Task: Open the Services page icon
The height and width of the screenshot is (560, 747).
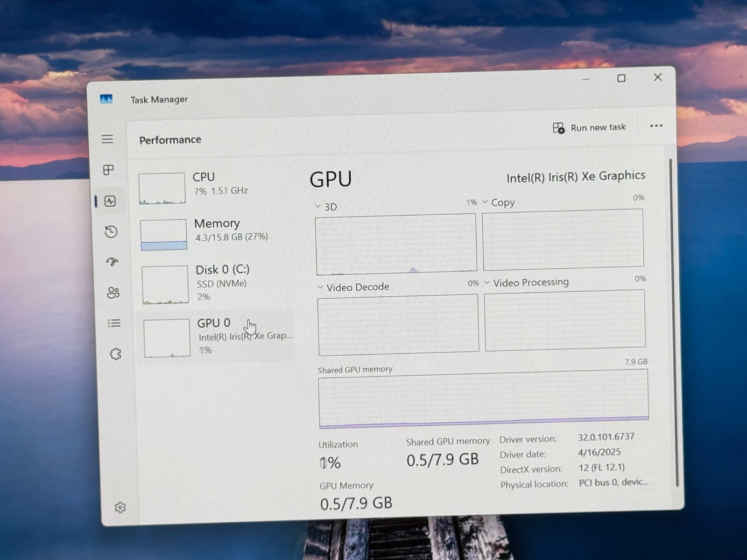Action: coord(116,354)
